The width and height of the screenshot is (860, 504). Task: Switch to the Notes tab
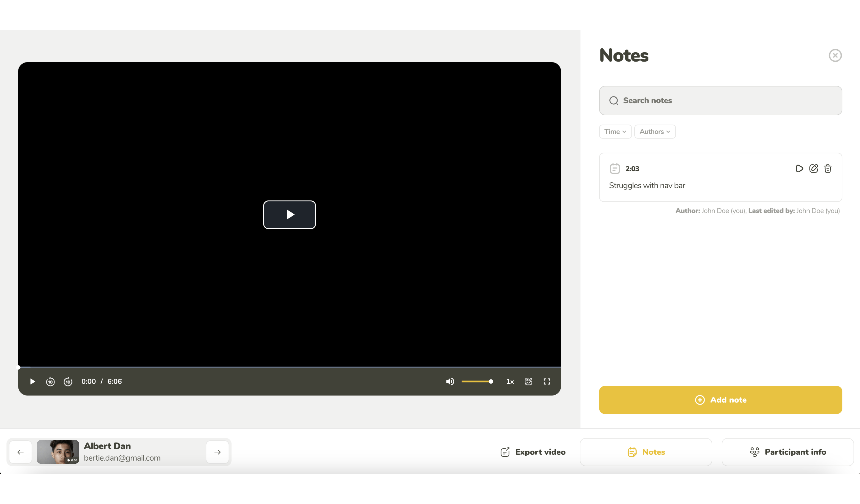tap(646, 452)
